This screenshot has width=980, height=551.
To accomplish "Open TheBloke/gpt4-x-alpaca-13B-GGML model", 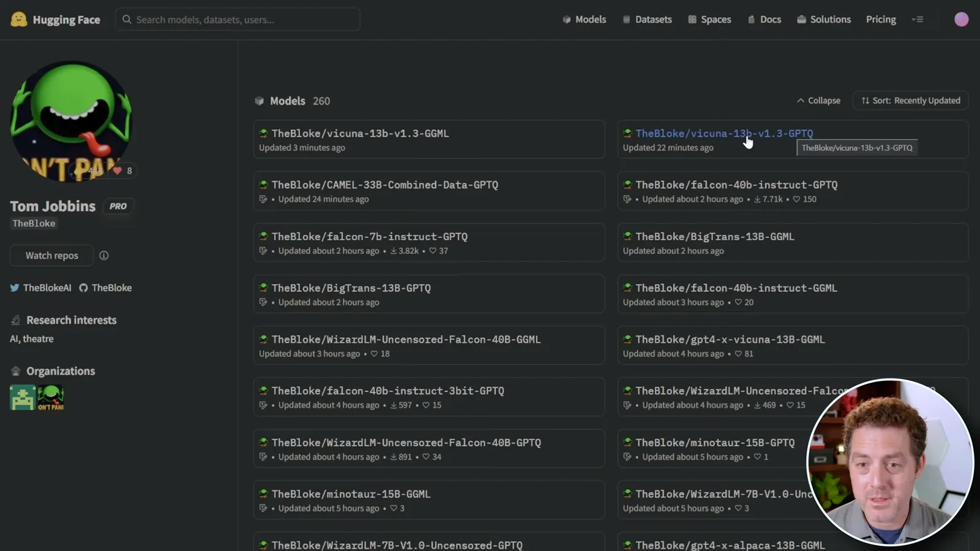I will 730,545.
